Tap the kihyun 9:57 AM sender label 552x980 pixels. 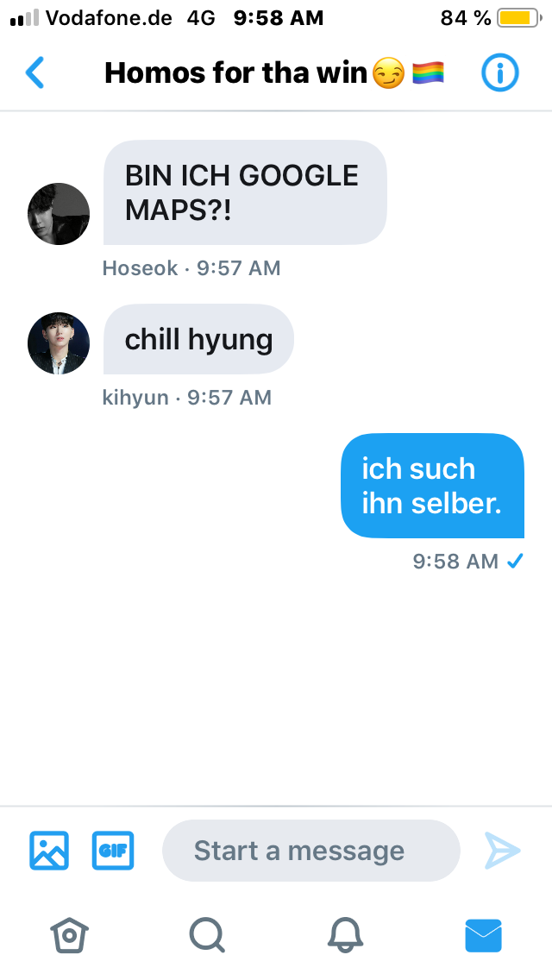point(187,398)
